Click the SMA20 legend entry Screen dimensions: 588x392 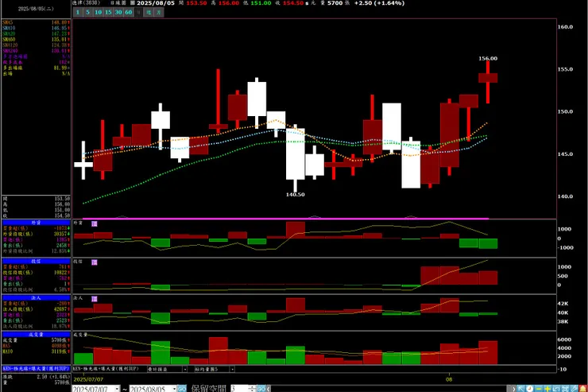[x=36, y=33]
